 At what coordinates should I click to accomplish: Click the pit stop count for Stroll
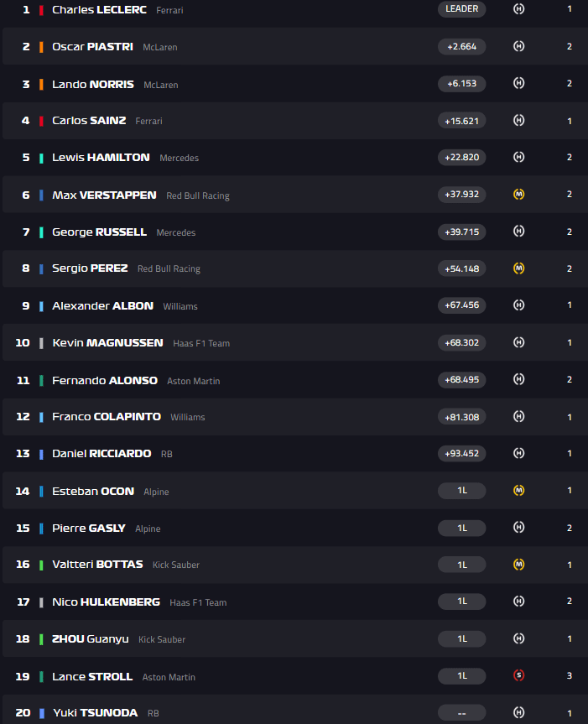tap(570, 675)
